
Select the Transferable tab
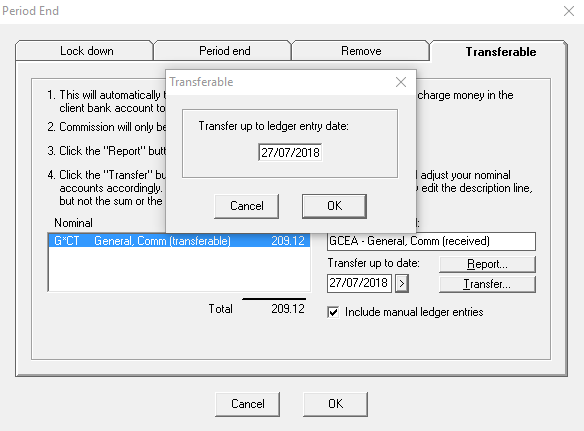click(500, 51)
